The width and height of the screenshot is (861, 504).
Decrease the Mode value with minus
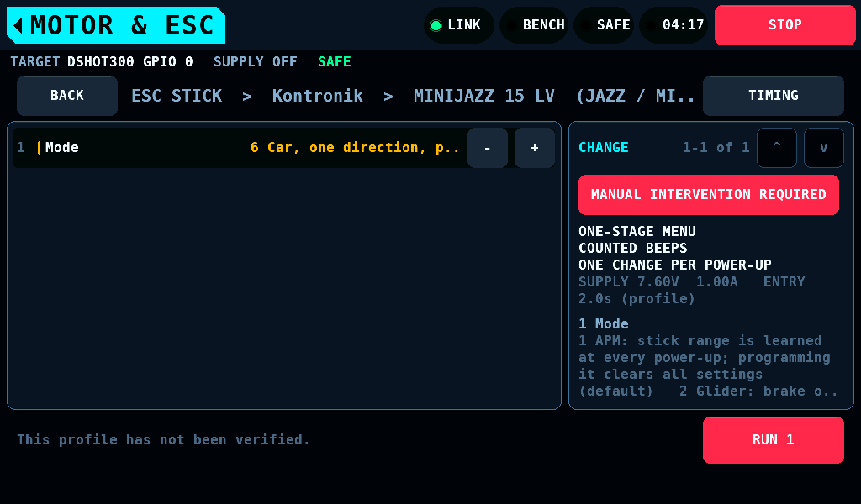point(487,148)
